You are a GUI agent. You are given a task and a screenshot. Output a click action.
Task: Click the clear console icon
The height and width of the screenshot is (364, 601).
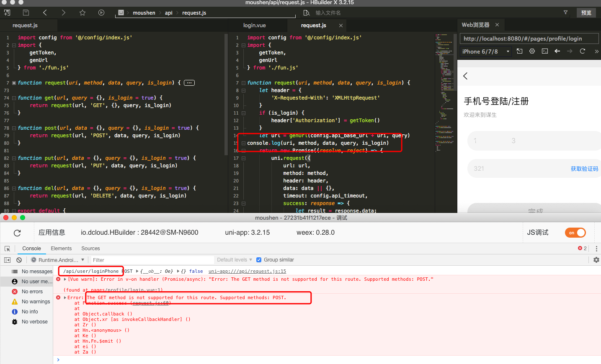pyautogui.click(x=19, y=260)
